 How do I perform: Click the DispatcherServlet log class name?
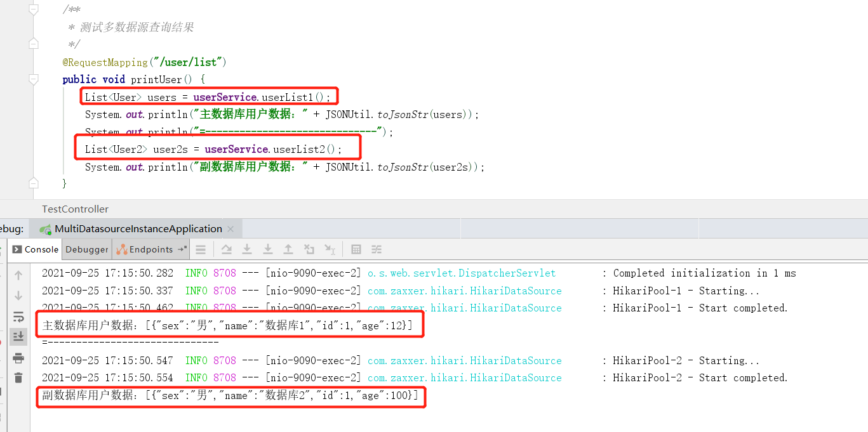[x=462, y=273]
